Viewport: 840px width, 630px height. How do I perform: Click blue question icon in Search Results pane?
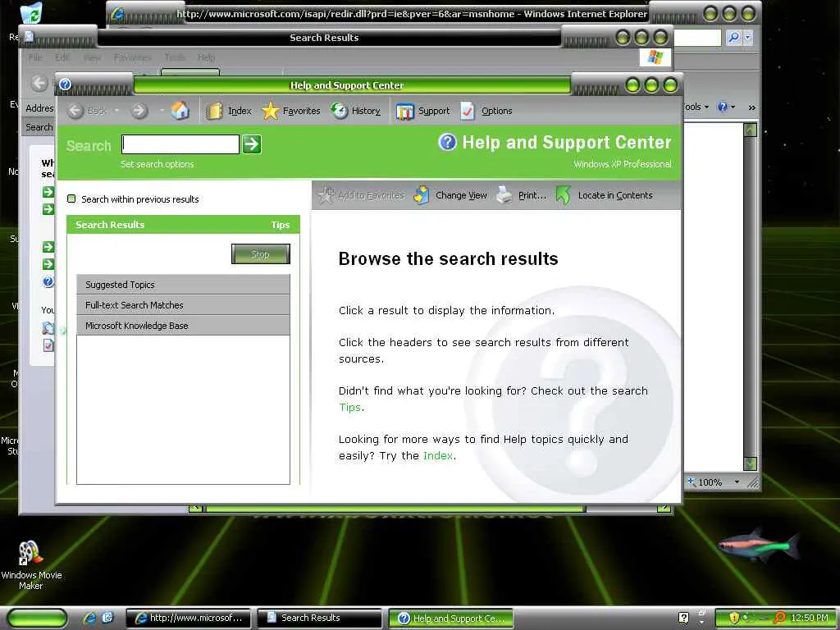[x=48, y=281]
